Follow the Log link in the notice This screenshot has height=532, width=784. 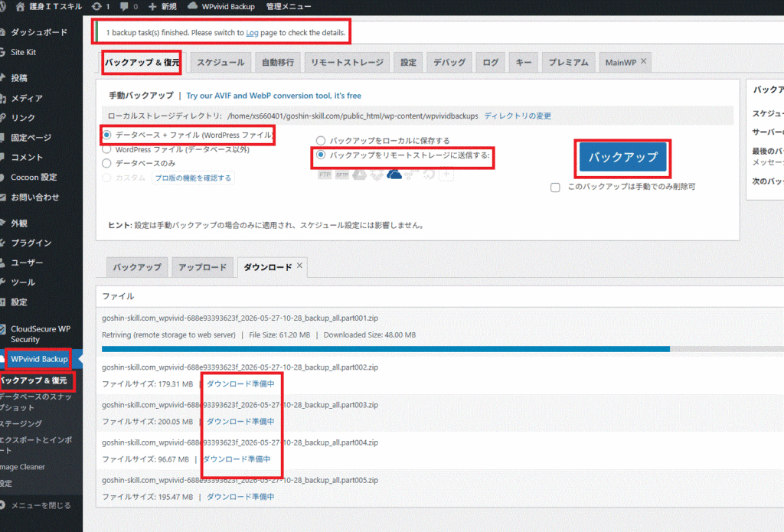[252, 33]
